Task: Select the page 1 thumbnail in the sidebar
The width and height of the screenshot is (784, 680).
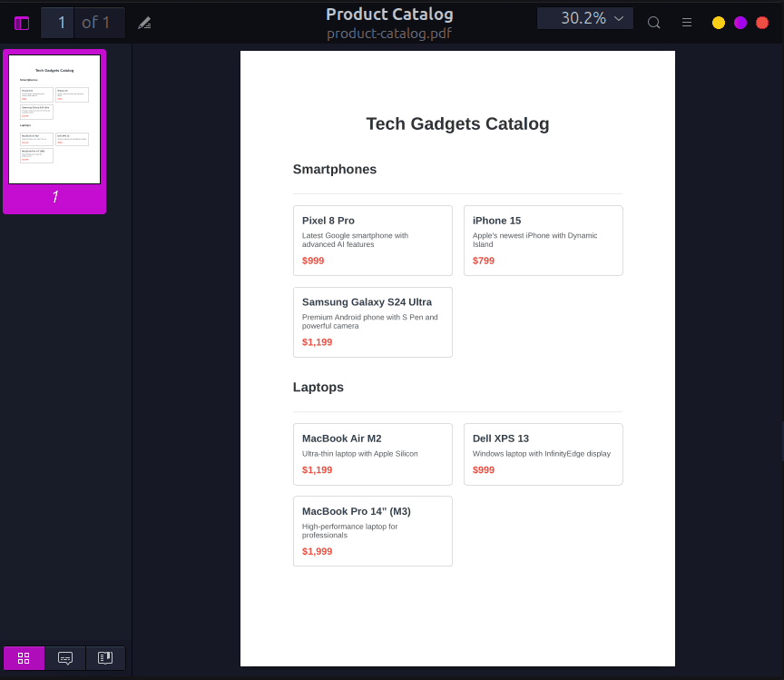Action: 54,119
